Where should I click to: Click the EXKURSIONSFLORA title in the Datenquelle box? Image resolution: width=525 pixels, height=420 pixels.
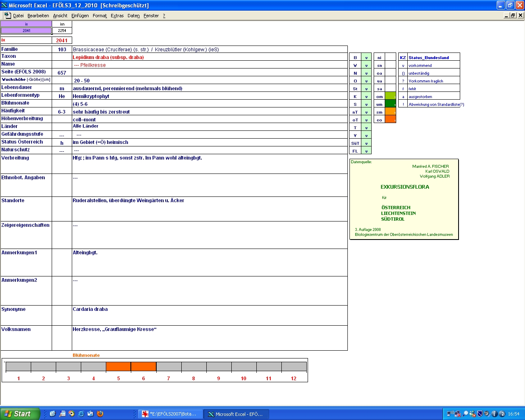(405, 187)
